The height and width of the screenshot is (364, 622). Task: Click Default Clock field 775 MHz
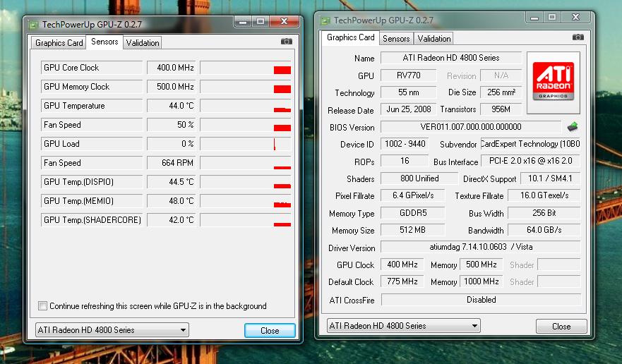pos(402,281)
